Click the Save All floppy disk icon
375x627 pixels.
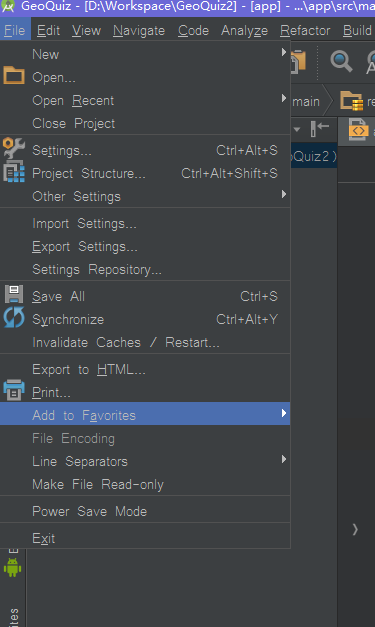[x=14, y=294]
